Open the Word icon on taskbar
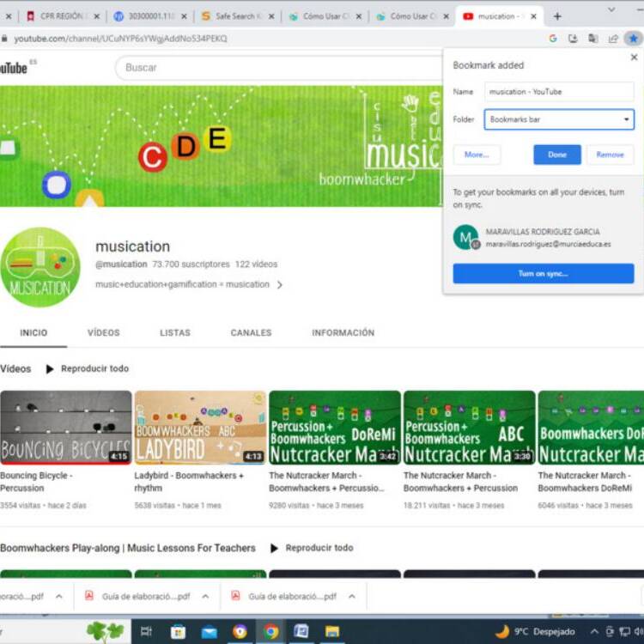 click(x=301, y=632)
